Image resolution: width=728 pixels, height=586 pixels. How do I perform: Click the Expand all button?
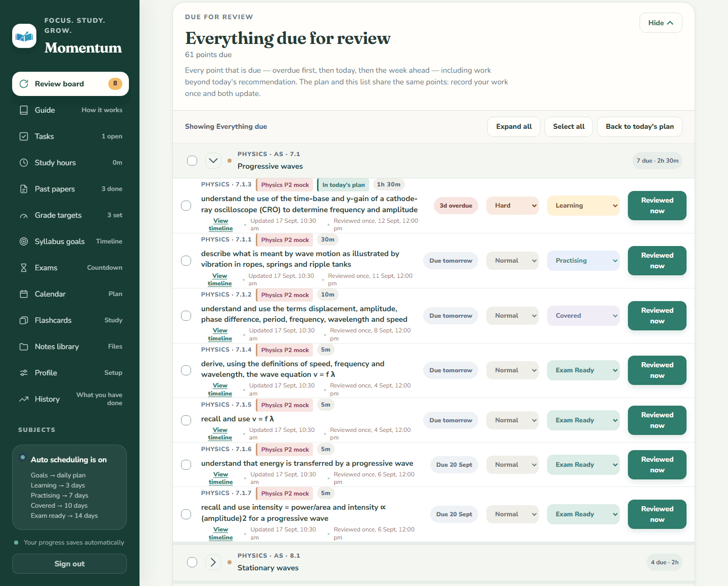click(x=514, y=127)
